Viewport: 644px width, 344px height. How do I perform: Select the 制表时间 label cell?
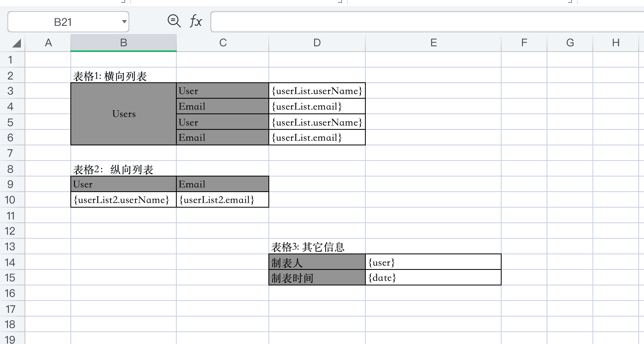[x=317, y=278]
